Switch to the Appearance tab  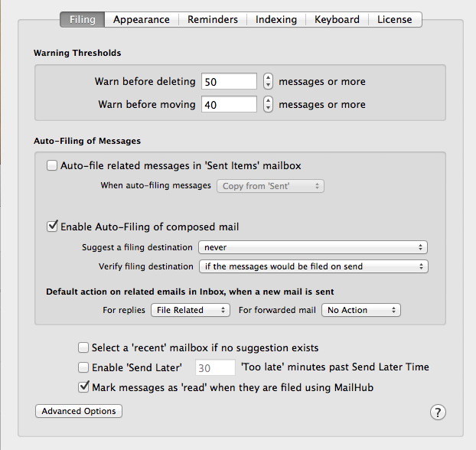(141, 19)
